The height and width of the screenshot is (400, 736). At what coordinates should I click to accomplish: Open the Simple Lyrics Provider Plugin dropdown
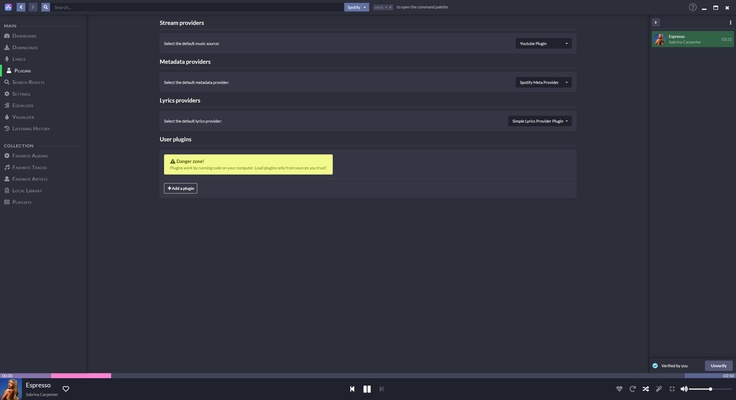(x=540, y=121)
